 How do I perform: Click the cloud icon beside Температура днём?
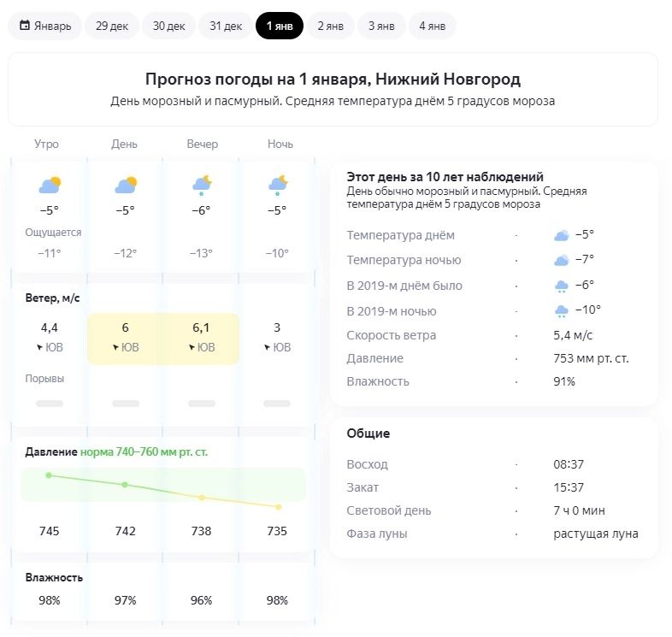point(562,235)
